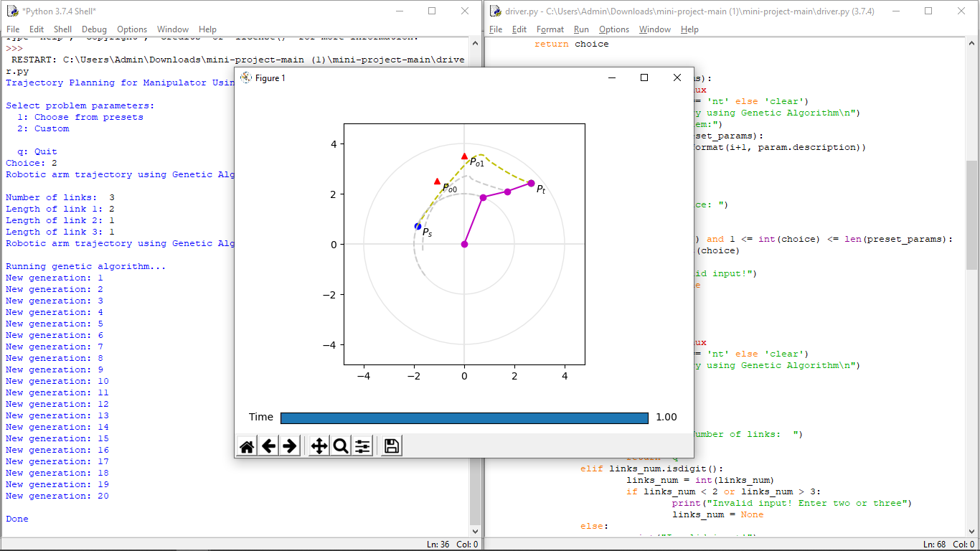Maximize the Figure 1 window
The image size is (980, 551).
[x=644, y=77]
